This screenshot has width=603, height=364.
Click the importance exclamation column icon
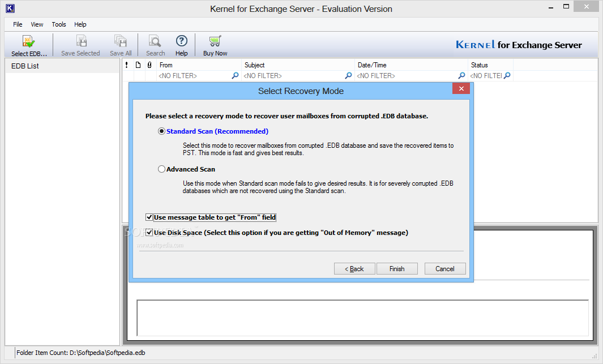126,65
